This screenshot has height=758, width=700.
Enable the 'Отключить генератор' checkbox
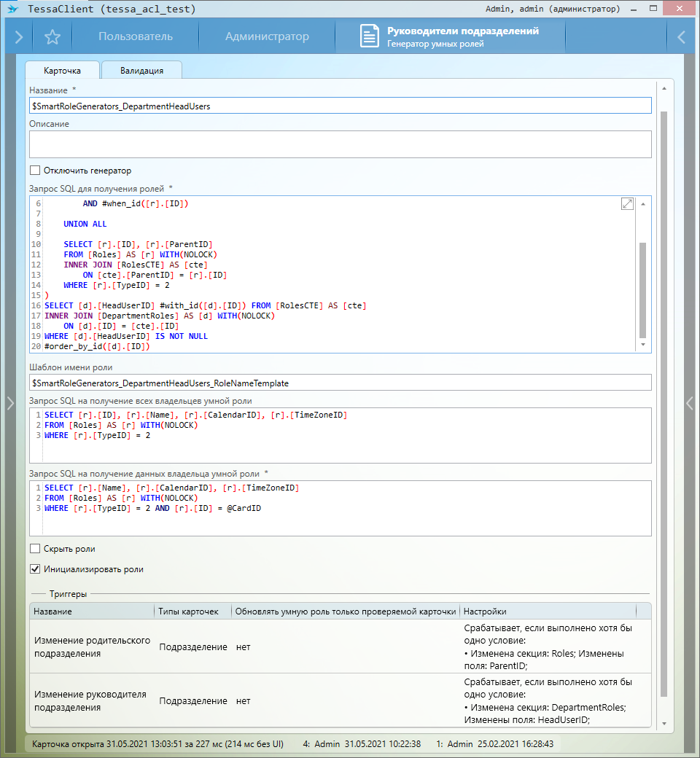click(35, 171)
